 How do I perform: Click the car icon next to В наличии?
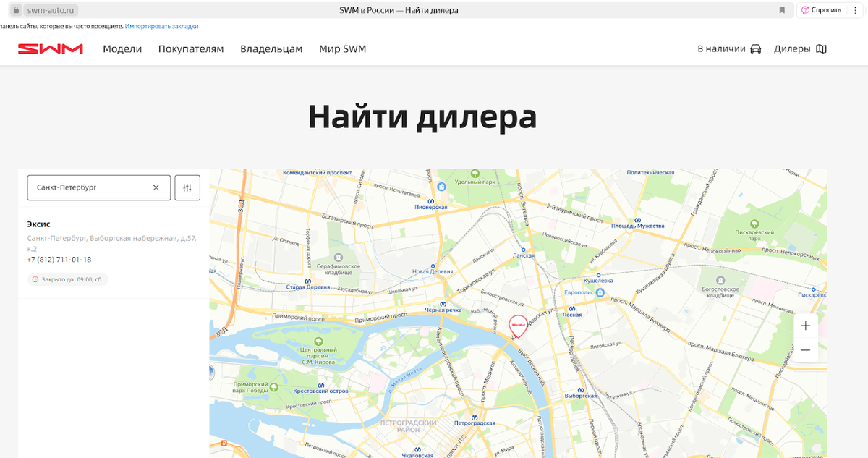[756, 49]
